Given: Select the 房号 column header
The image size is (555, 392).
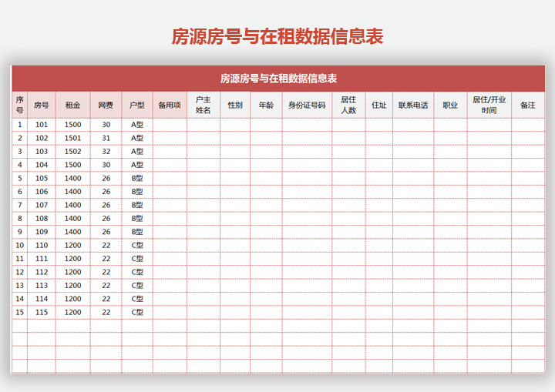Looking at the screenshot, I should coord(42,105).
